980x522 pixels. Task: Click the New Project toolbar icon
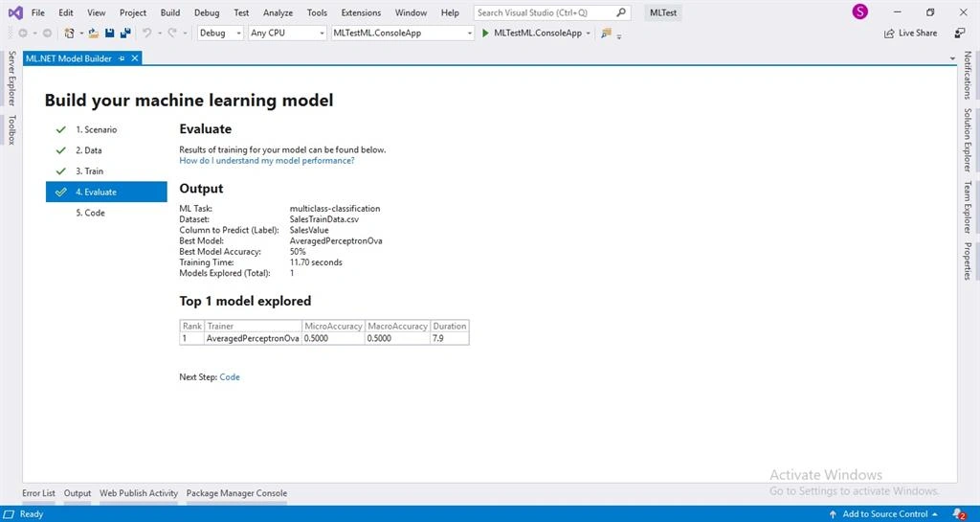(69, 34)
